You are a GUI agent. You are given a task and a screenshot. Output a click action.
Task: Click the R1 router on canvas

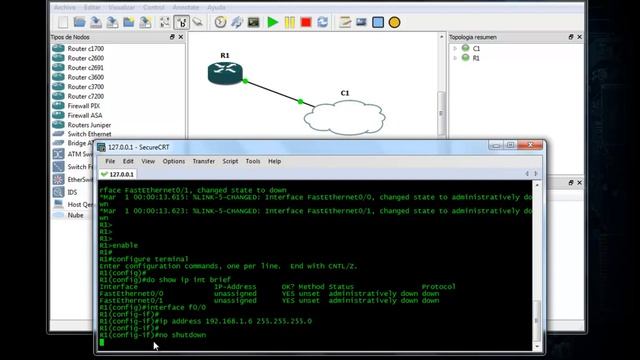coord(225,73)
